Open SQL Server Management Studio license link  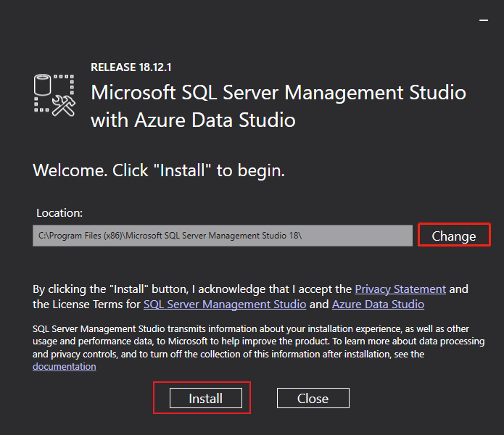click(x=225, y=304)
